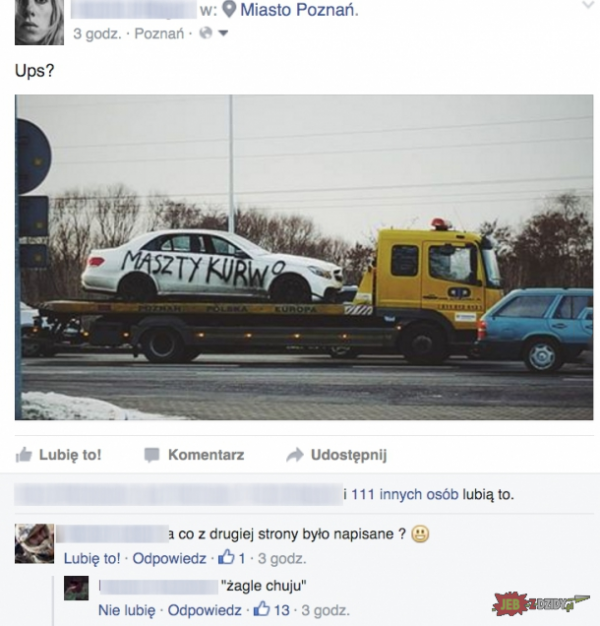The width and height of the screenshot is (600, 626).
Task: Click the thumbs-up count icon showing 1
Action: click(226, 557)
